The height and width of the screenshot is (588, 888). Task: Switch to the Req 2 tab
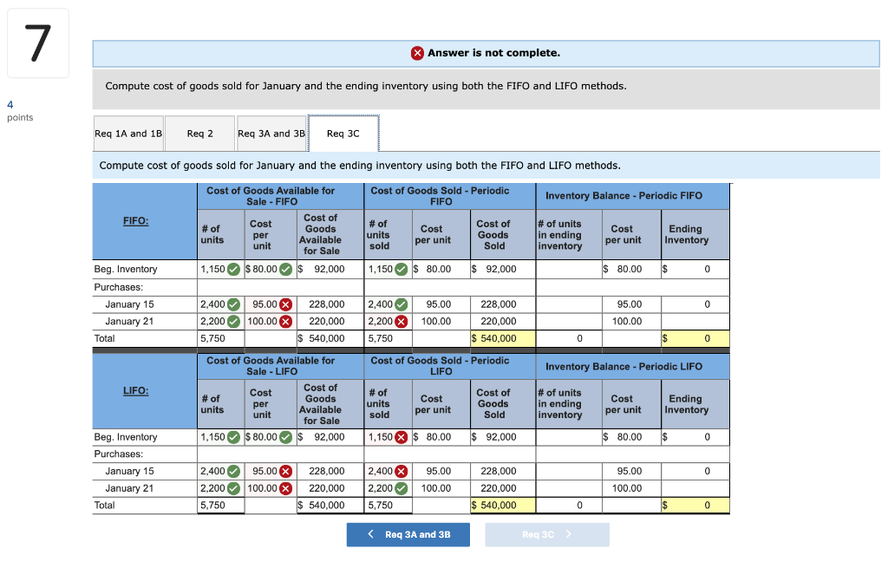pyautogui.click(x=199, y=133)
